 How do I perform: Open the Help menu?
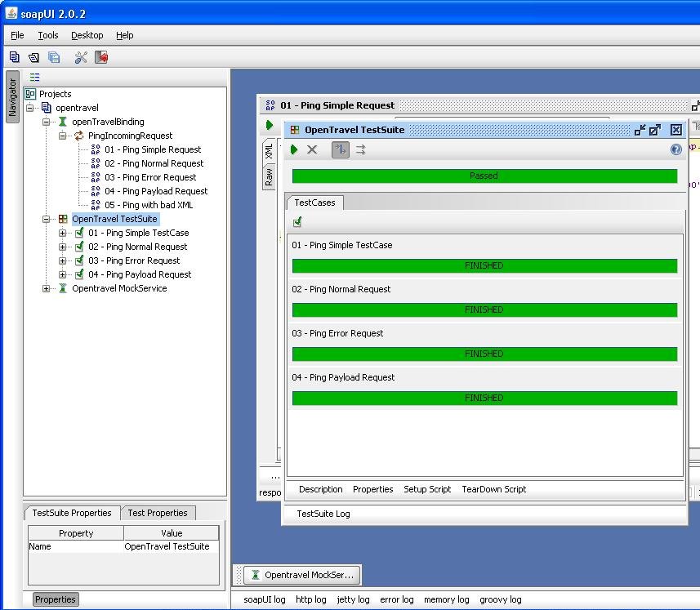click(x=124, y=35)
